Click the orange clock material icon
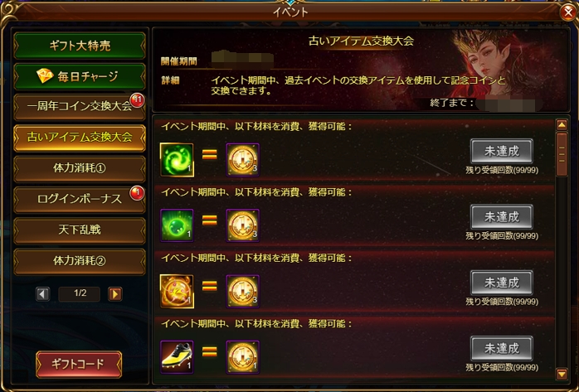 pyautogui.click(x=177, y=292)
